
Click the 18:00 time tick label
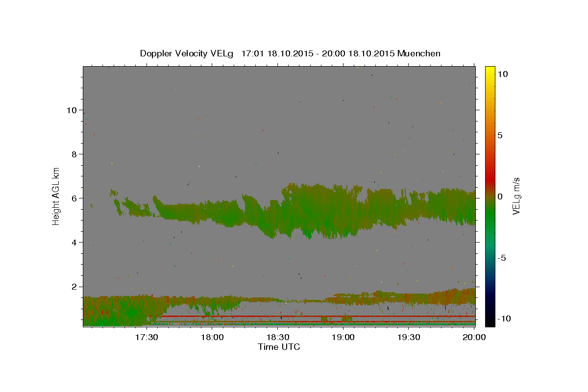point(212,337)
